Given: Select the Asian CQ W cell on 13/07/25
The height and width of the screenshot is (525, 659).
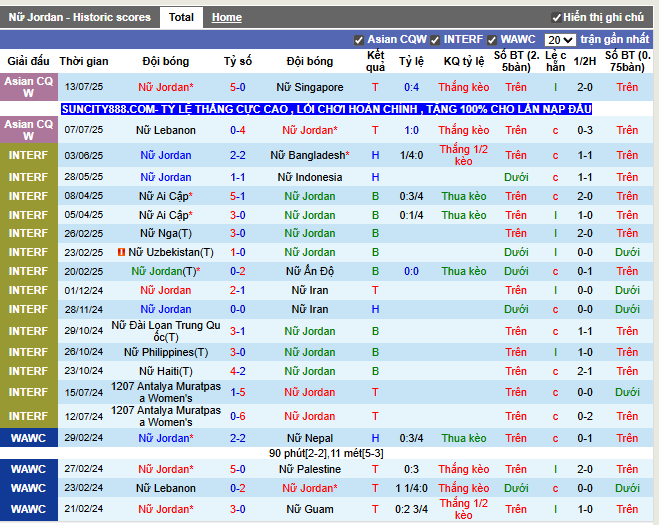Looking at the screenshot, I should tap(29, 87).
